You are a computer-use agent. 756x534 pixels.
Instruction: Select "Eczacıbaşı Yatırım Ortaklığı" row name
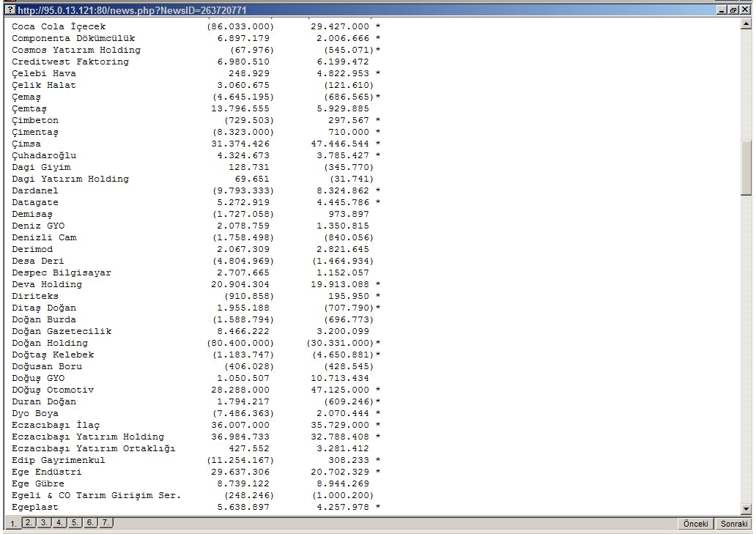94,449
